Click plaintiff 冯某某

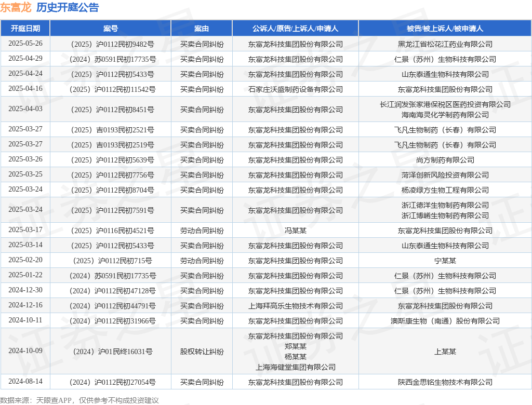tap(295, 231)
